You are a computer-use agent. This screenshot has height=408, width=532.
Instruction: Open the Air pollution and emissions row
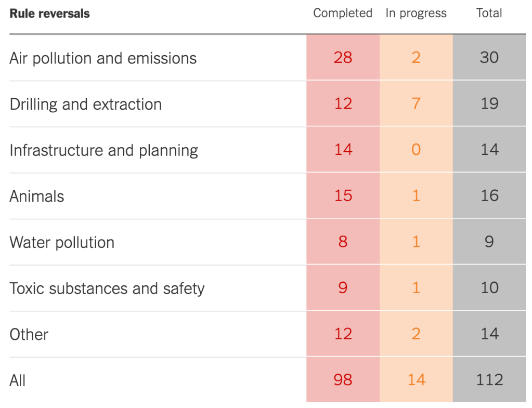pyautogui.click(x=103, y=58)
